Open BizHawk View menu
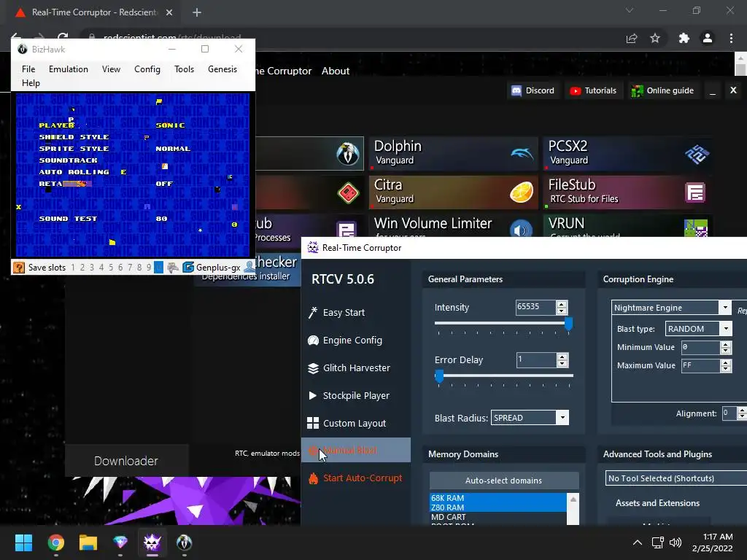747x560 pixels. [x=111, y=69]
